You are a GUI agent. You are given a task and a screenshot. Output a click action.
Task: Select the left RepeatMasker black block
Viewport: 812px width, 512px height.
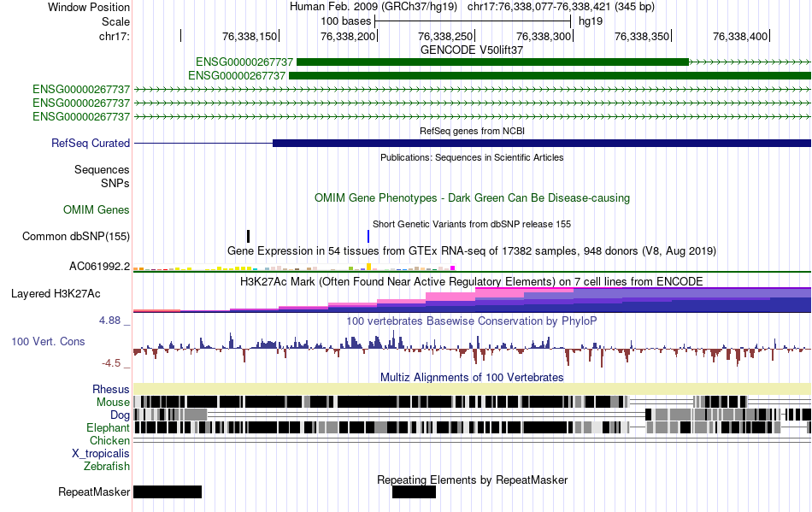point(168,491)
